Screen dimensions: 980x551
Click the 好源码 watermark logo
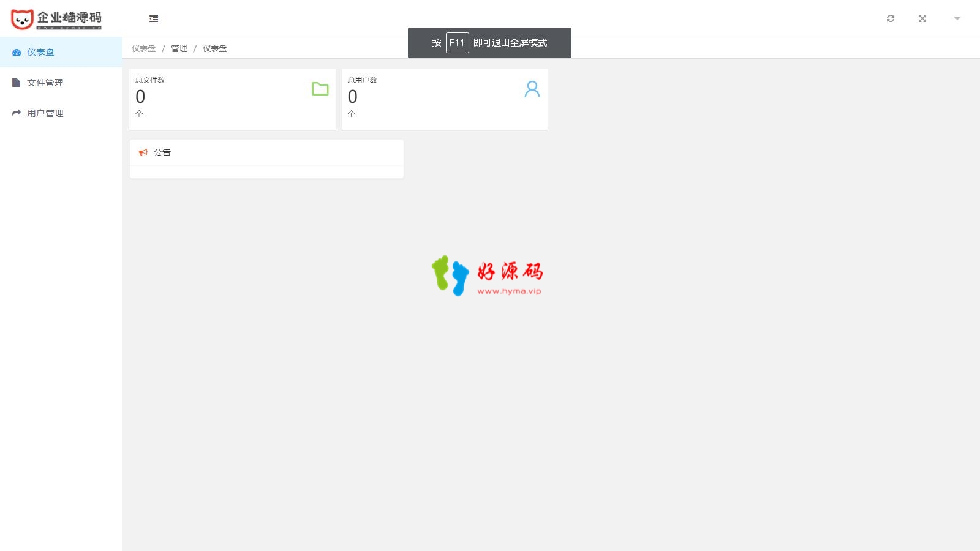pyautogui.click(x=487, y=275)
